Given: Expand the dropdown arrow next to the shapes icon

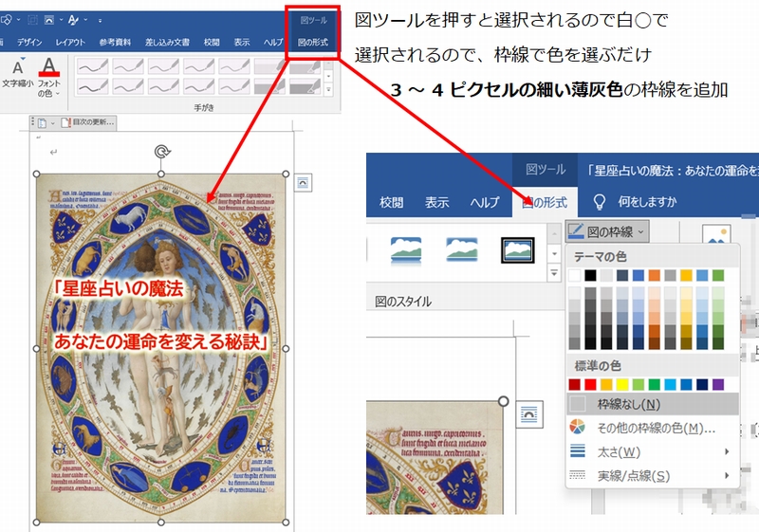Looking at the screenshot, I should [18, 20].
